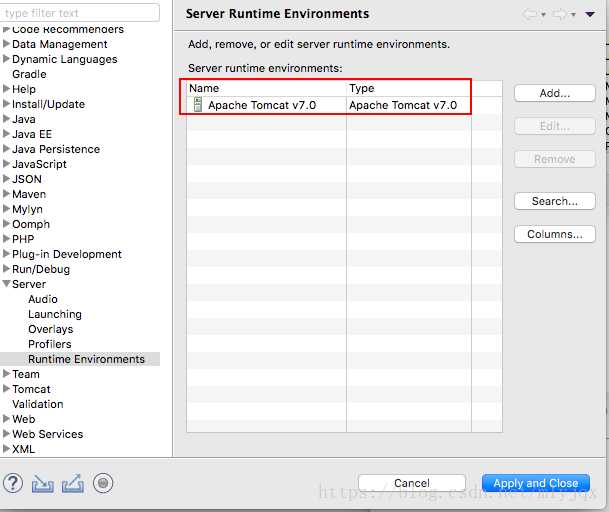Screen dimensions: 609x512
Task: Open the forward history dropdown arrow
Action: tap(573, 15)
